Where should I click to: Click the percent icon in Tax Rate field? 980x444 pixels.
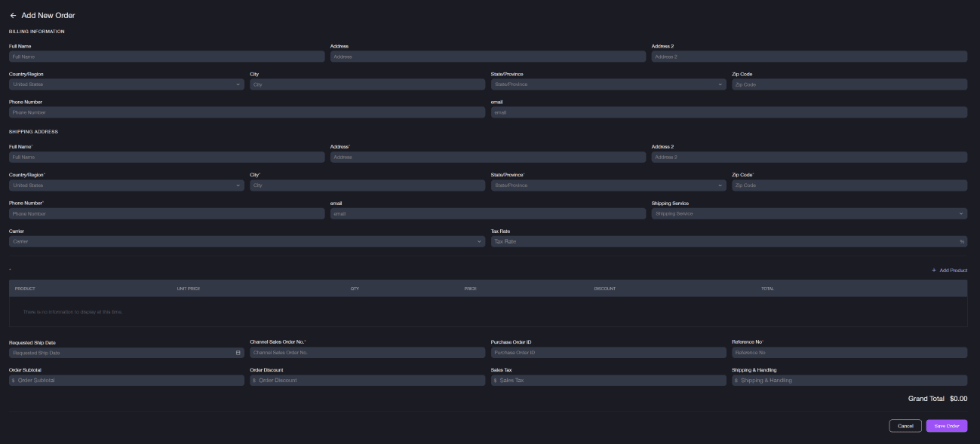point(962,241)
